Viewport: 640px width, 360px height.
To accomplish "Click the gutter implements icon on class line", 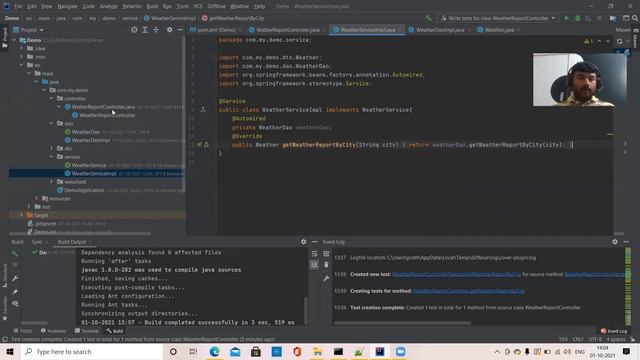I will [x=203, y=110].
